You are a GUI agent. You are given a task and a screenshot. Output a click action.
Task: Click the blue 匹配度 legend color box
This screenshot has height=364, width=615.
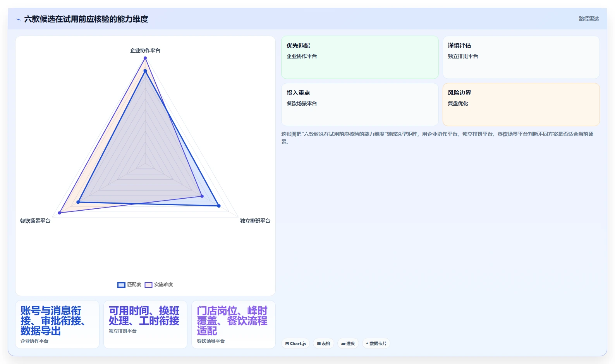click(x=121, y=285)
